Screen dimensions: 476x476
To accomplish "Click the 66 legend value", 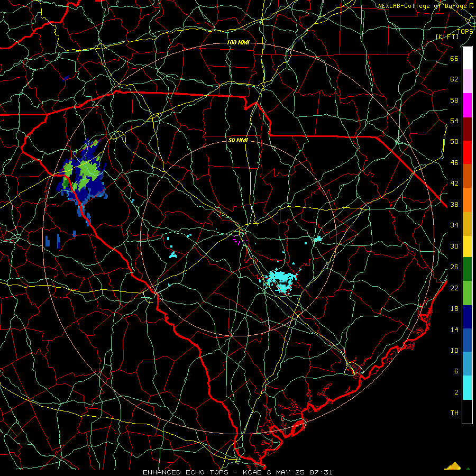I will (x=454, y=58).
